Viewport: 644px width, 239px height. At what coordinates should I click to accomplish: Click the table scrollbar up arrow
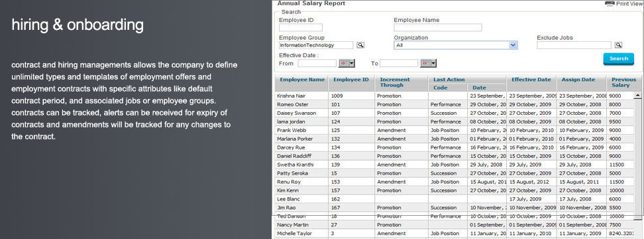(x=638, y=96)
